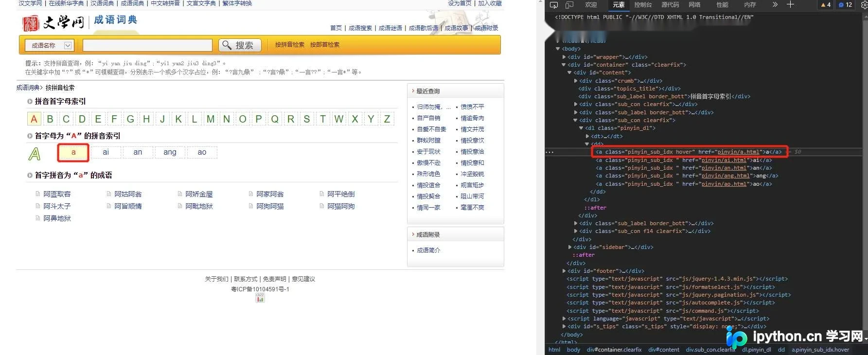Expand the div id="wrapper" node
Image resolution: width=868 pixels, height=355 pixels.
tap(564, 57)
